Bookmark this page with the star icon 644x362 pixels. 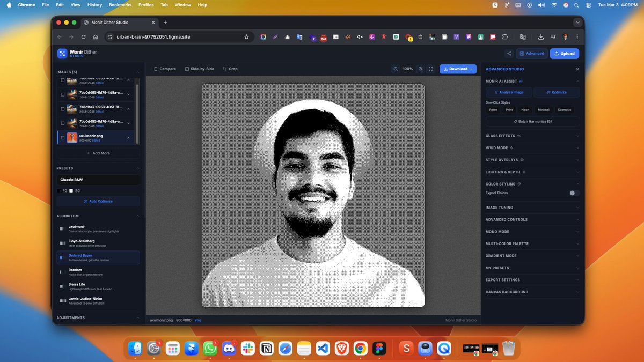point(246,37)
